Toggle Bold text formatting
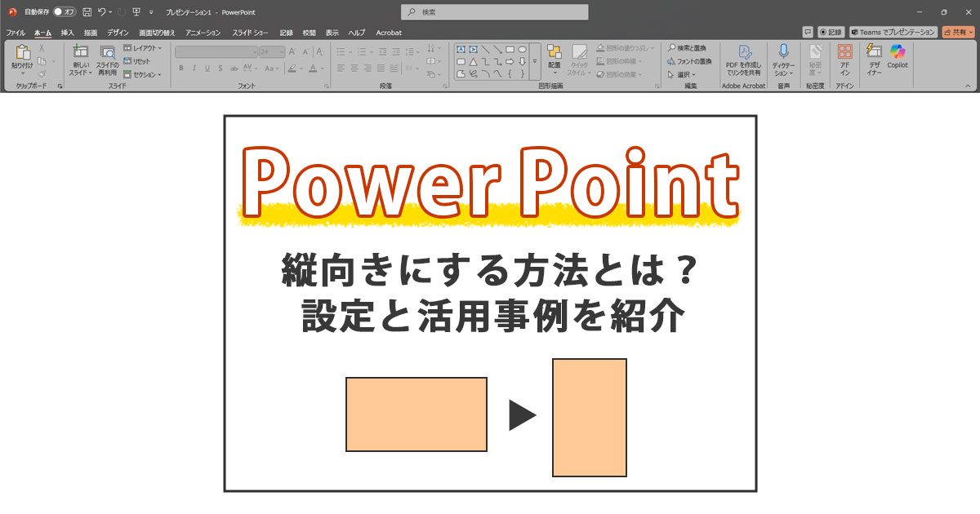 click(x=180, y=69)
